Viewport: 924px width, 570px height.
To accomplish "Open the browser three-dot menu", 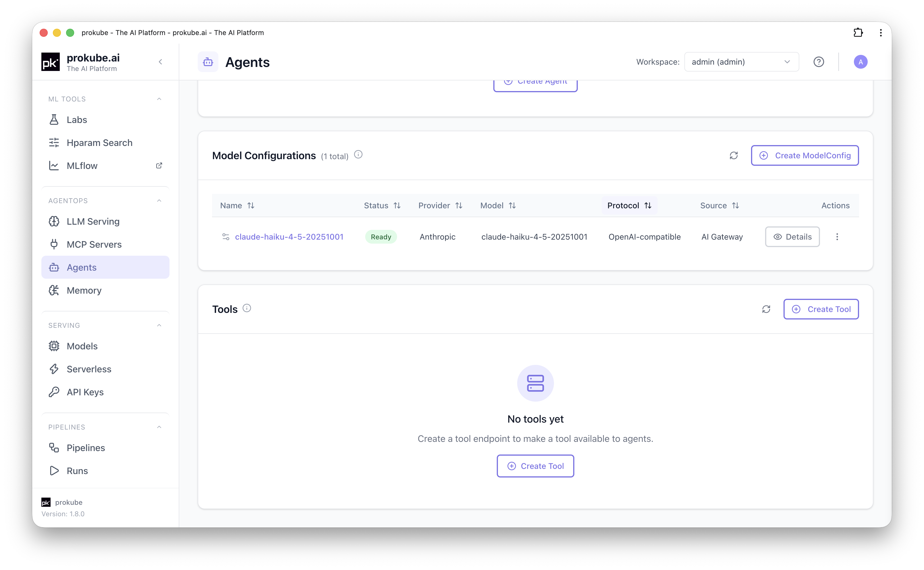I will 881,32.
